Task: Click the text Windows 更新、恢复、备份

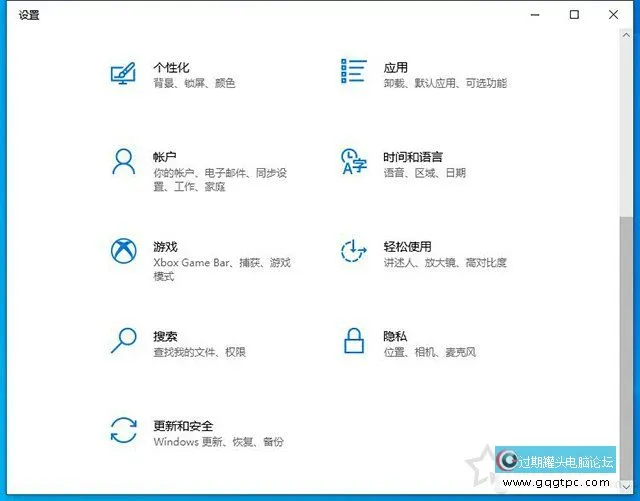Action: (x=218, y=442)
